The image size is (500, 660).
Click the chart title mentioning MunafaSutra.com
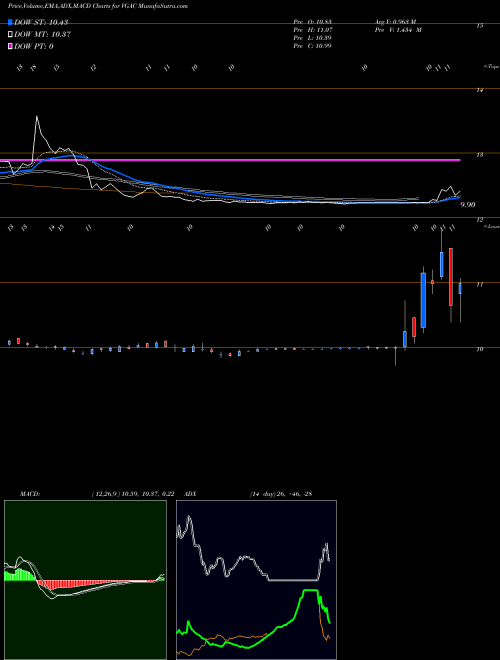click(x=98, y=6)
